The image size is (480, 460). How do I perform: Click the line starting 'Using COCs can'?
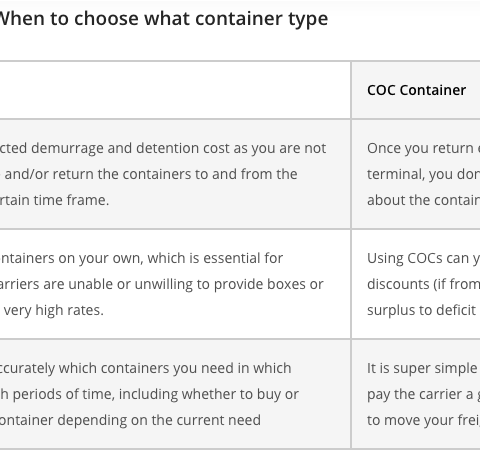(x=423, y=258)
